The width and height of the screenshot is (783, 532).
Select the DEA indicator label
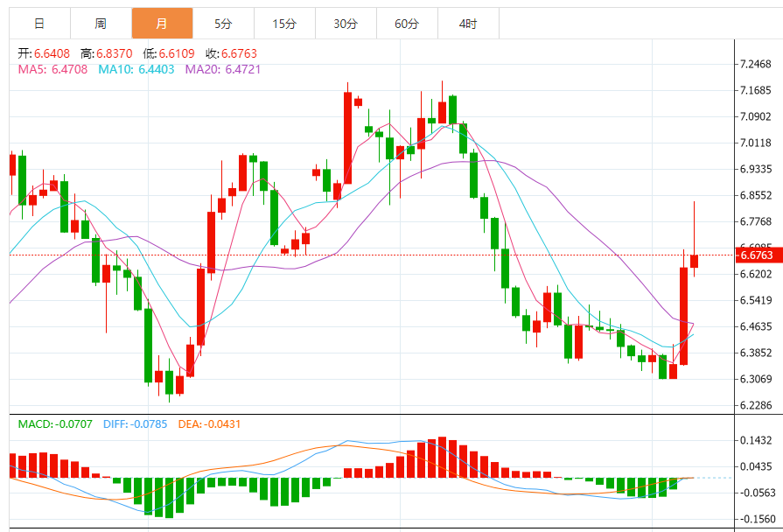[x=209, y=424]
